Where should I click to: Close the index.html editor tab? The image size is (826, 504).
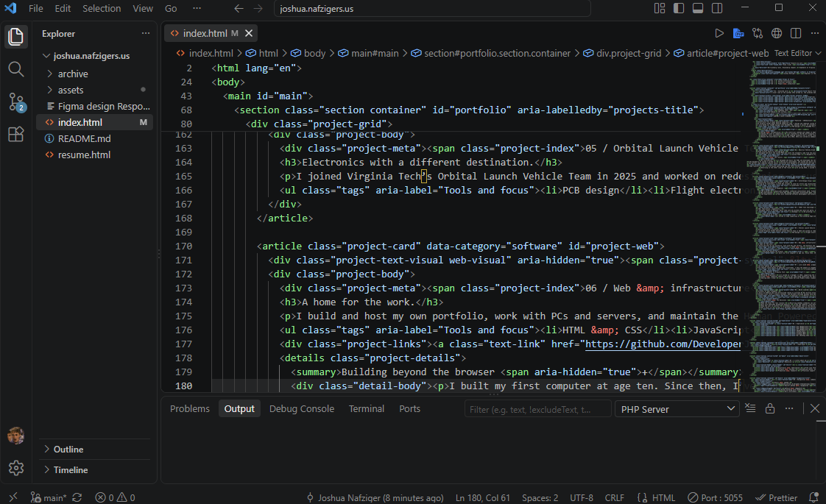pyautogui.click(x=249, y=33)
